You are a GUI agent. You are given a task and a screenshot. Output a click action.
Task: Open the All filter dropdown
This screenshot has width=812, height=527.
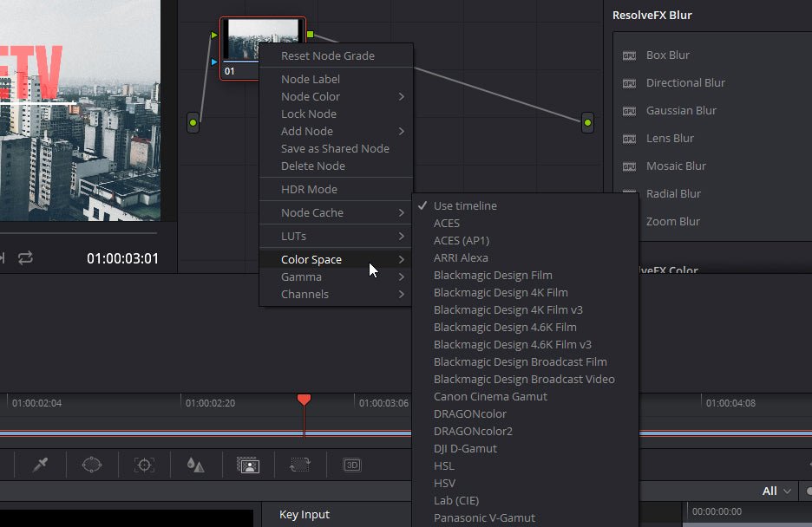point(776,491)
